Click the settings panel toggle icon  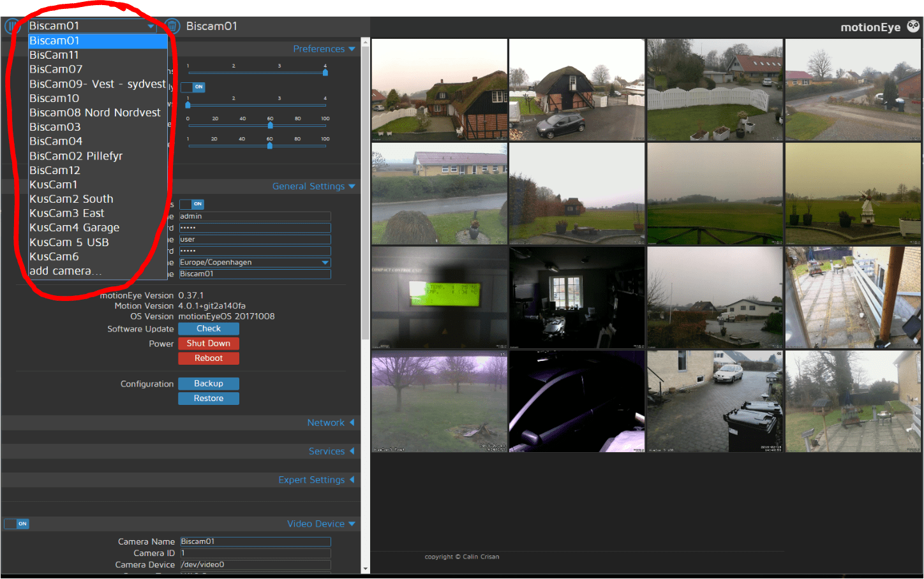[13, 26]
